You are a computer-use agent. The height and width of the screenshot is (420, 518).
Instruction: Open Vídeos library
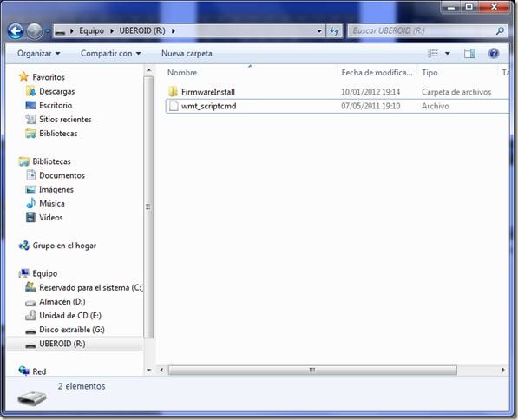coord(51,218)
